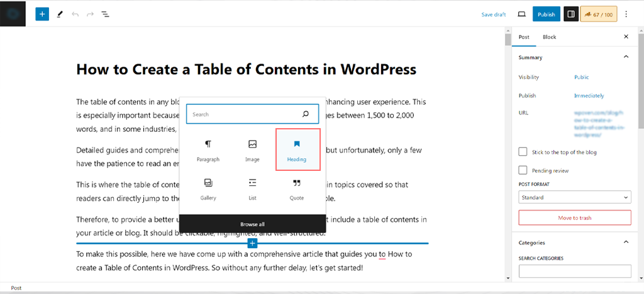Click the search magnifier icon in inserter

pos(306,114)
